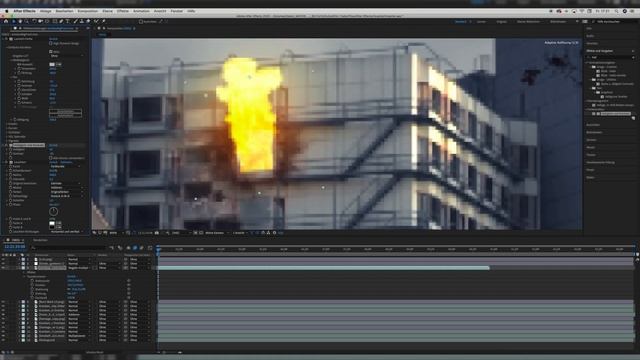This screenshot has width=640, height=360.
Task: Click the first icon at timeline bottom-left
Action: coord(2,352)
